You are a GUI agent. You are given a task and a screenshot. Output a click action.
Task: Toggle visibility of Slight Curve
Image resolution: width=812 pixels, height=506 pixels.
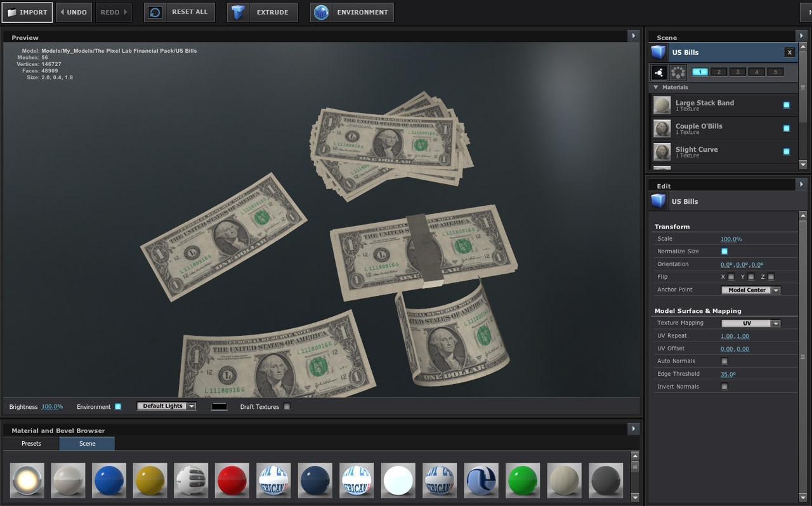point(787,152)
